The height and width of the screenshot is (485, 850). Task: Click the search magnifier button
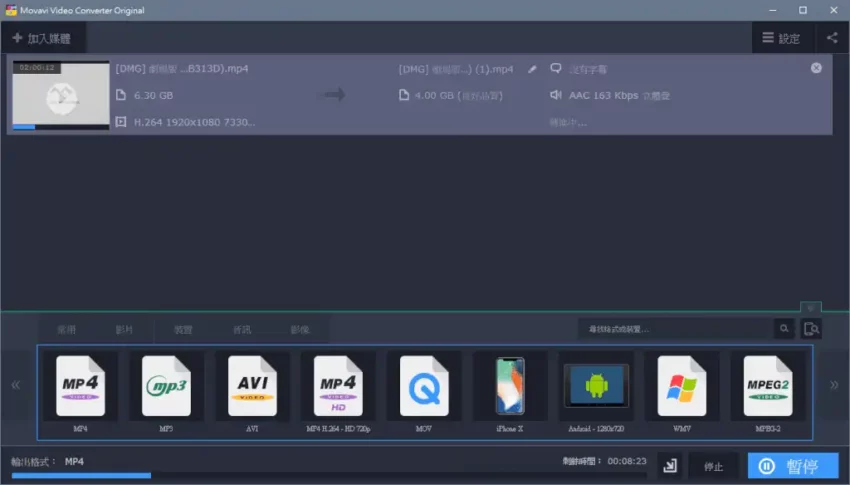tap(784, 329)
